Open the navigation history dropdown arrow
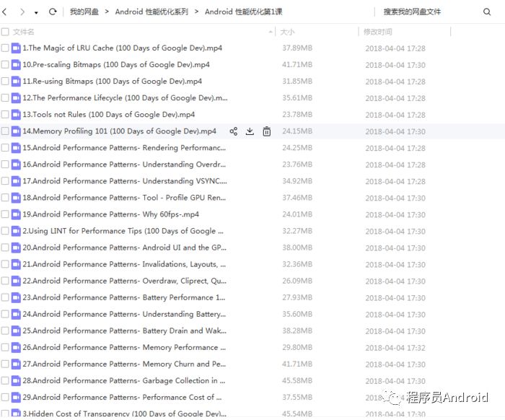Viewport: 505px width, 420px height. [36, 12]
